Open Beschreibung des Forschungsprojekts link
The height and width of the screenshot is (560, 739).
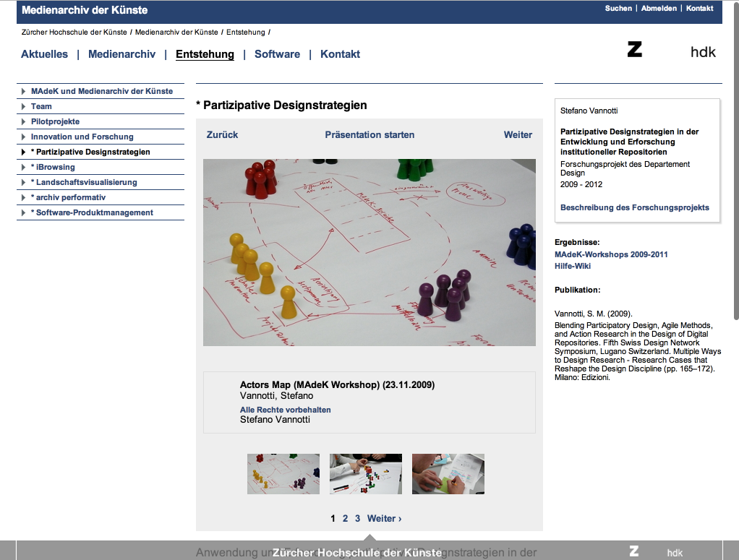pyautogui.click(x=634, y=207)
